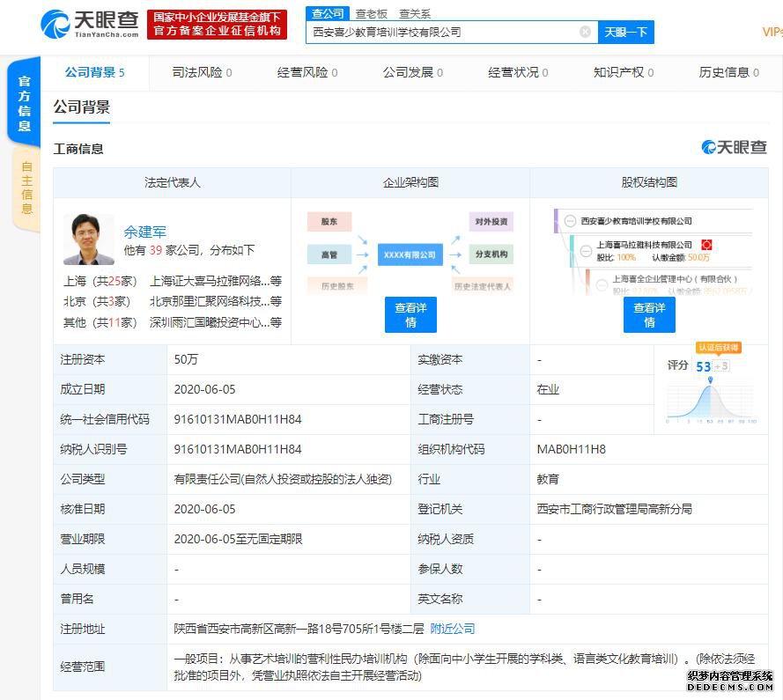Screen dimensions: 783x700
Task: Switch to the 查关系 search tab
Action: tap(415, 14)
